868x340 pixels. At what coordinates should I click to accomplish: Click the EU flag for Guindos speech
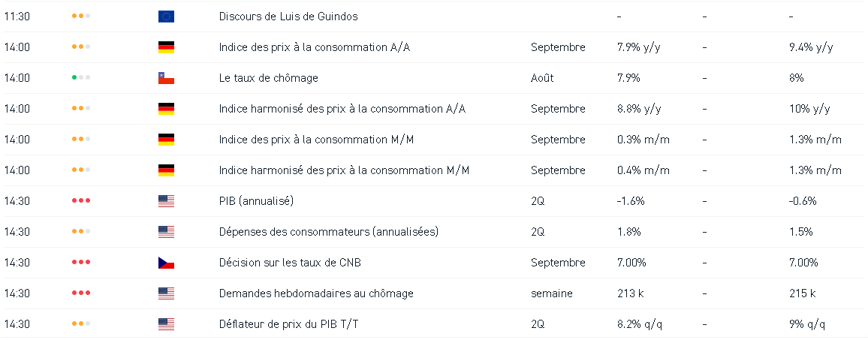[x=166, y=17]
